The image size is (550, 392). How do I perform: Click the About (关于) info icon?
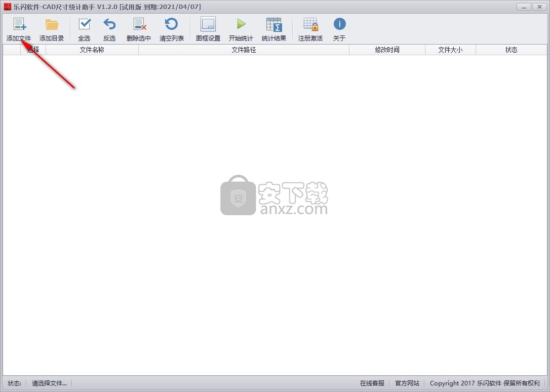tap(339, 24)
